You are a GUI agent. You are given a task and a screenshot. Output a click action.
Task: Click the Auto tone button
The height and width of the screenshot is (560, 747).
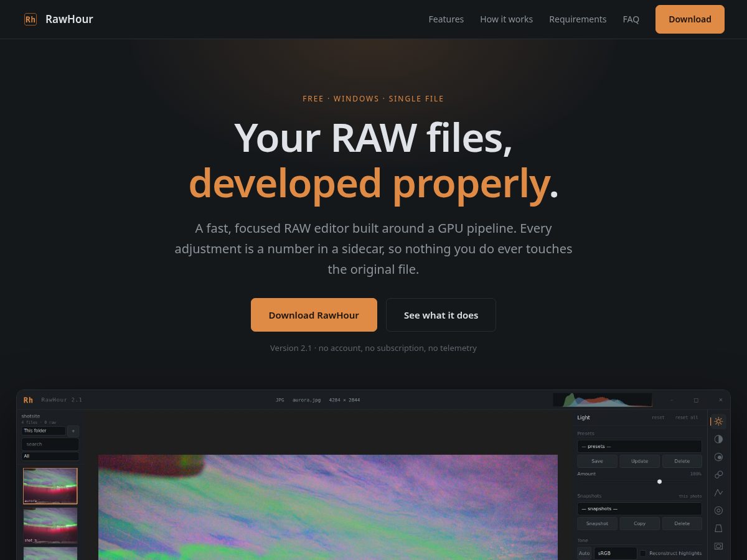[x=584, y=553]
